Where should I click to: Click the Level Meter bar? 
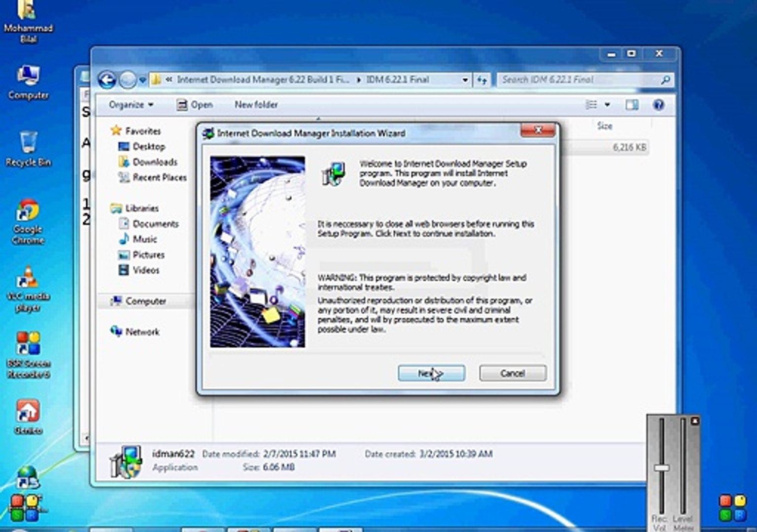(683, 465)
